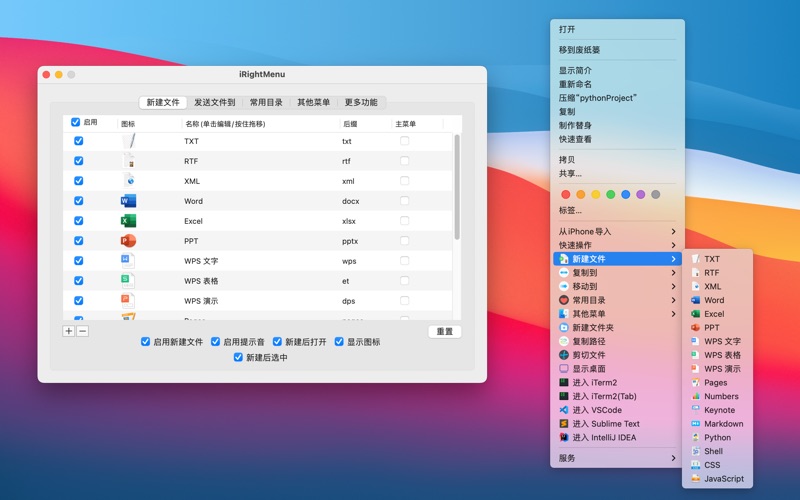Click the PowerPoint icon in PPT row
This screenshot has height=500, width=800.
pyautogui.click(x=128, y=240)
